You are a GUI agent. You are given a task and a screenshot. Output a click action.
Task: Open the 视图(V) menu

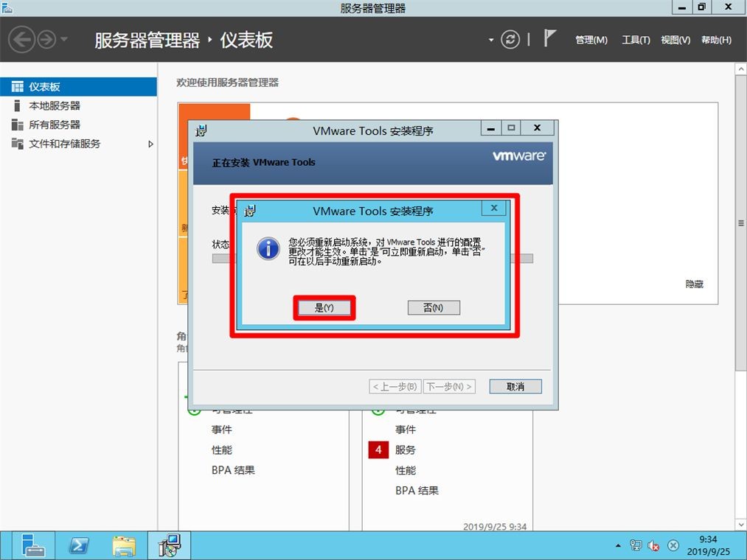point(675,40)
